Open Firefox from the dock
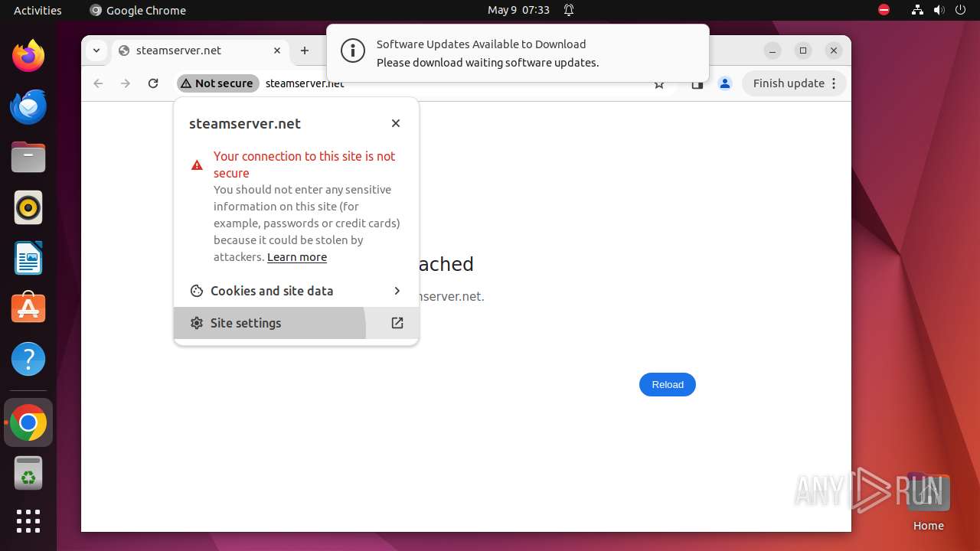This screenshot has width=980, height=551. [28, 56]
